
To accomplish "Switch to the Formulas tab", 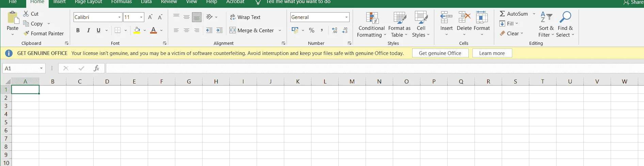I will click(122, 2).
